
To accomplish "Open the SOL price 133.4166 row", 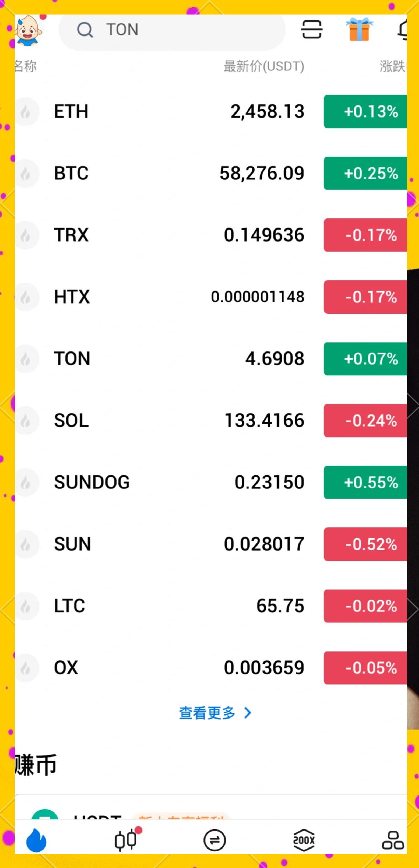I will point(211,420).
